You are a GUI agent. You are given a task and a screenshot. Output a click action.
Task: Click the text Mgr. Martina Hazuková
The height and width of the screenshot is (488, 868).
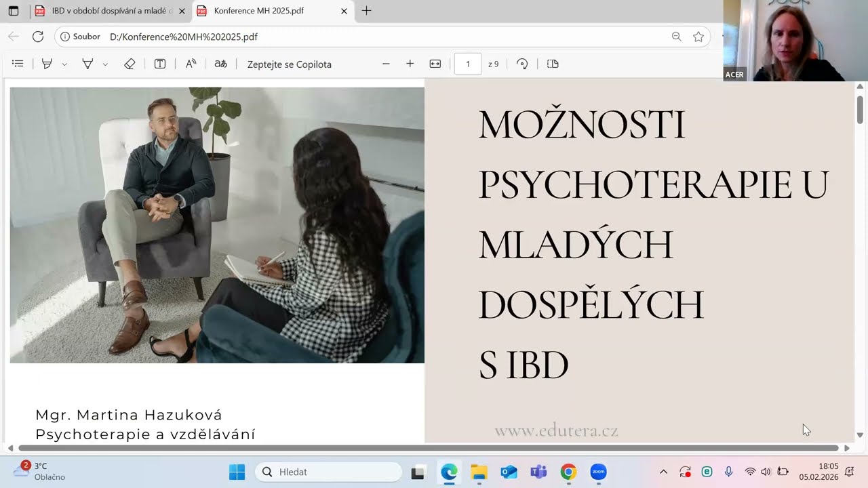[x=129, y=415]
